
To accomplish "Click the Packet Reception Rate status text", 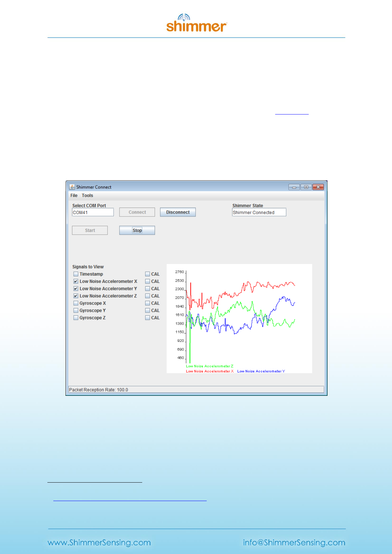I will 98,390.
